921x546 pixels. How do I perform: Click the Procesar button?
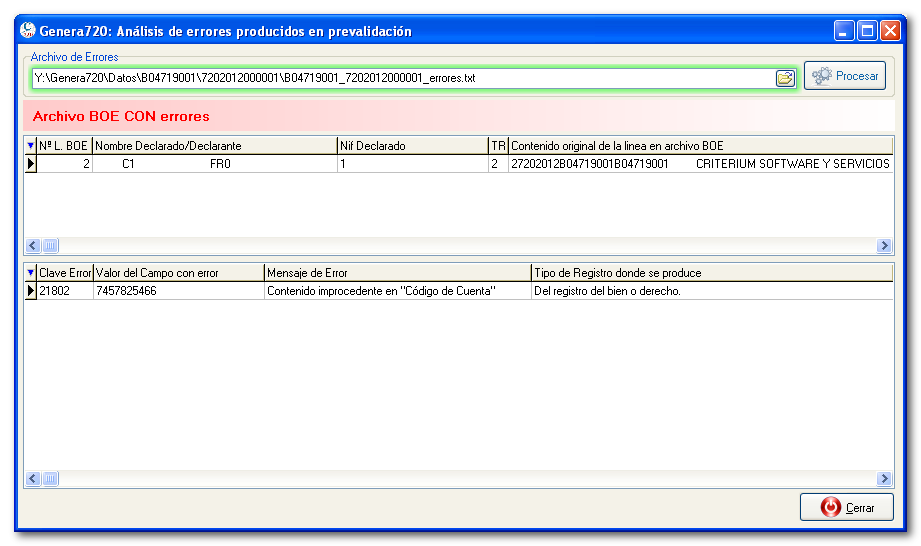pos(845,76)
